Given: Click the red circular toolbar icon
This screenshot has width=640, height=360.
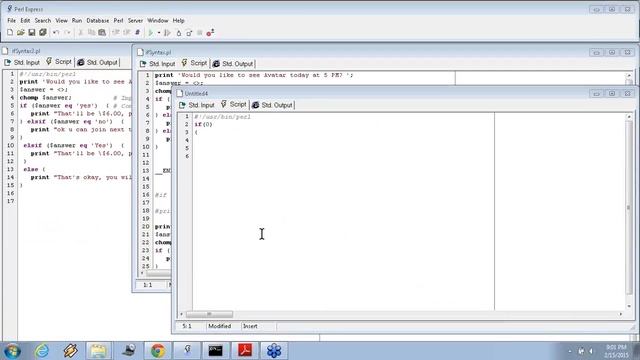Looking at the screenshot, I should click(x=210, y=33).
